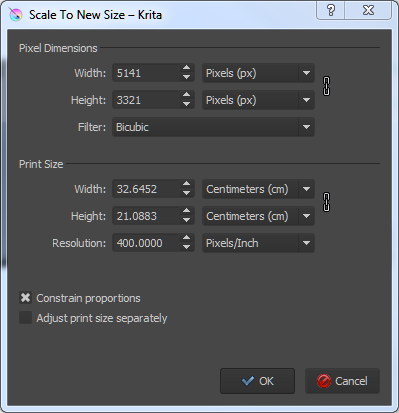Viewport: 399px width, 413px height.
Task: Open print Height Centimeters dropdown
Action: (x=258, y=216)
